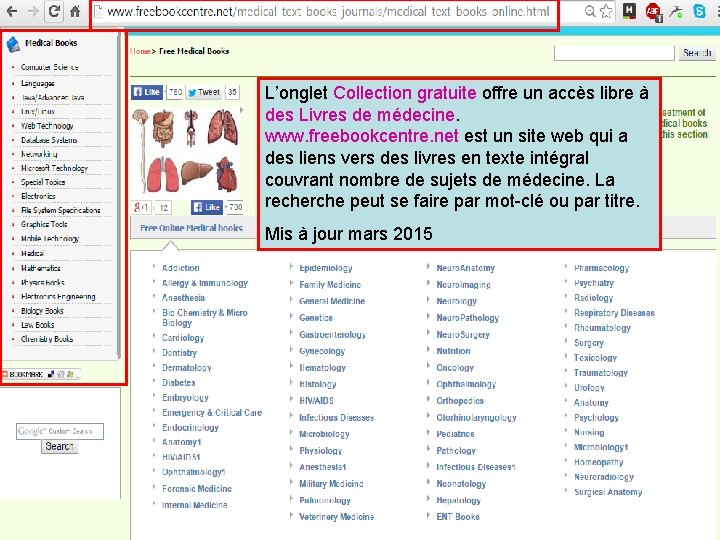Open the Surgical Anatomy link
The height and width of the screenshot is (540, 720).
pos(608,492)
